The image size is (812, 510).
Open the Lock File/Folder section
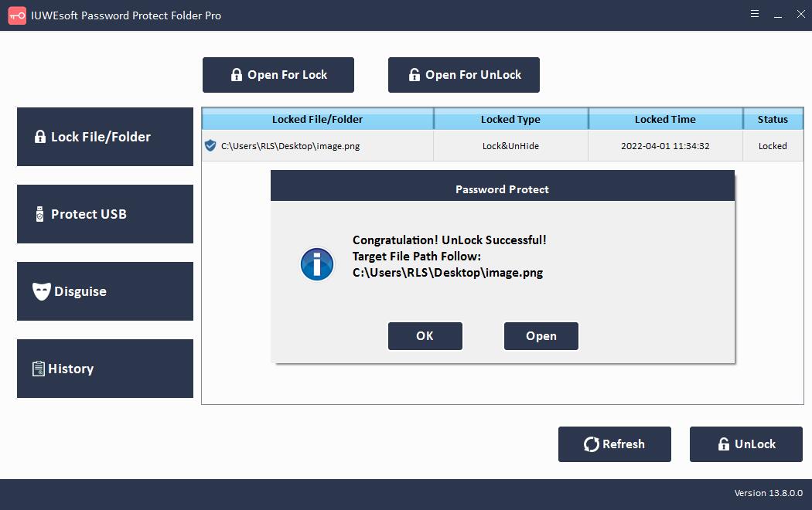[105, 137]
